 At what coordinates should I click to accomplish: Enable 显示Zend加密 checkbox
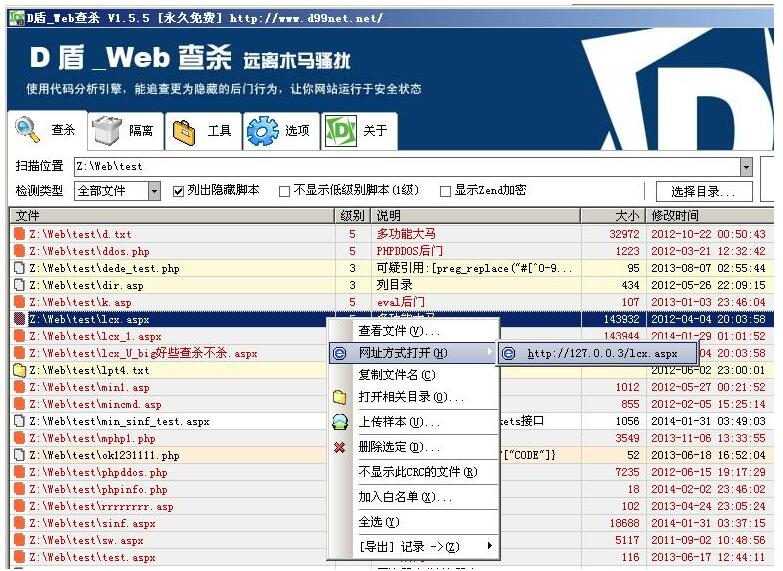(x=445, y=191)
